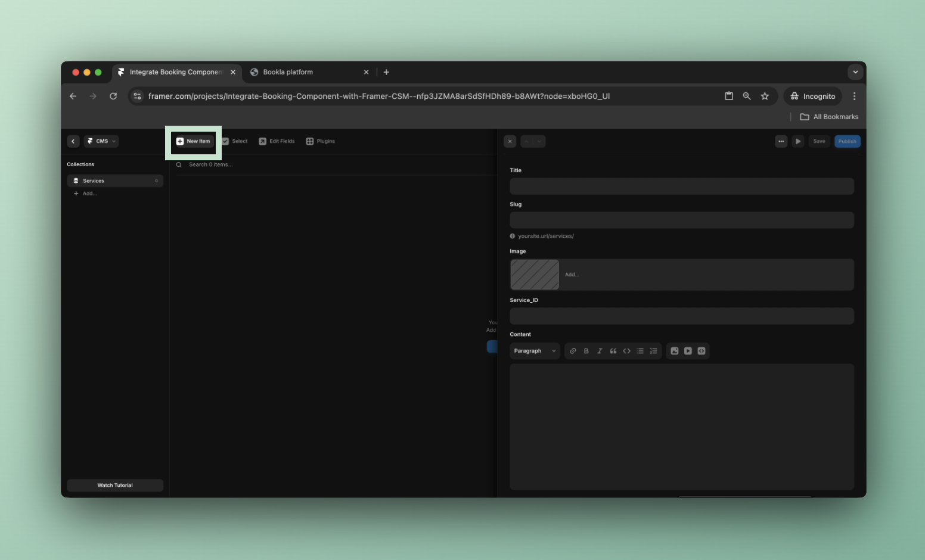Insert a bulleted list
Viewport: 925px width, 560px height.
pos(640,351)
